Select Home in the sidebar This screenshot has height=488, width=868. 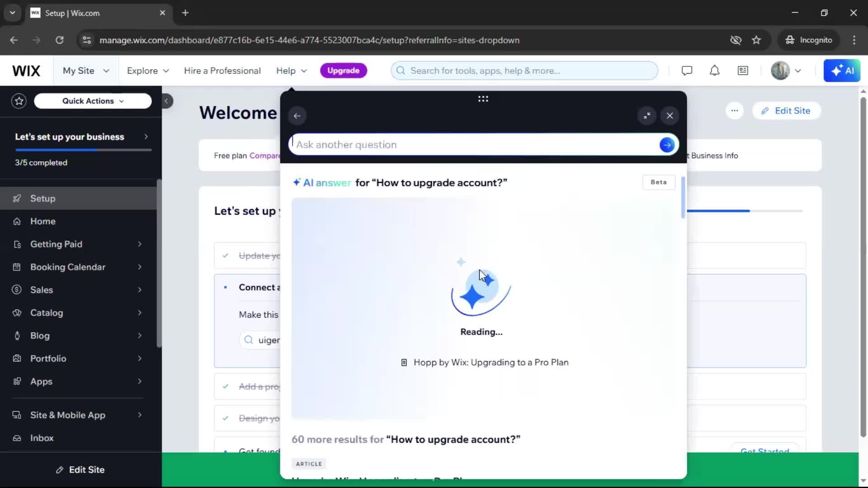tap(78, 221)
